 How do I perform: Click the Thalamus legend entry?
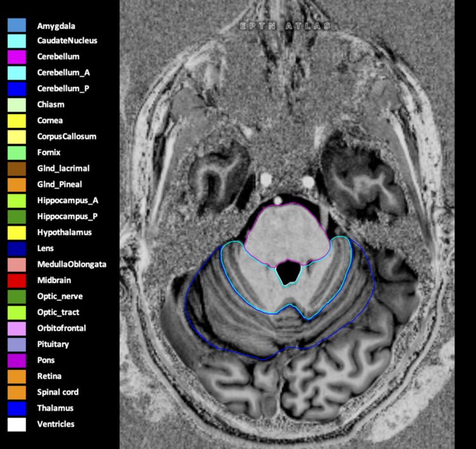point(55,408)
